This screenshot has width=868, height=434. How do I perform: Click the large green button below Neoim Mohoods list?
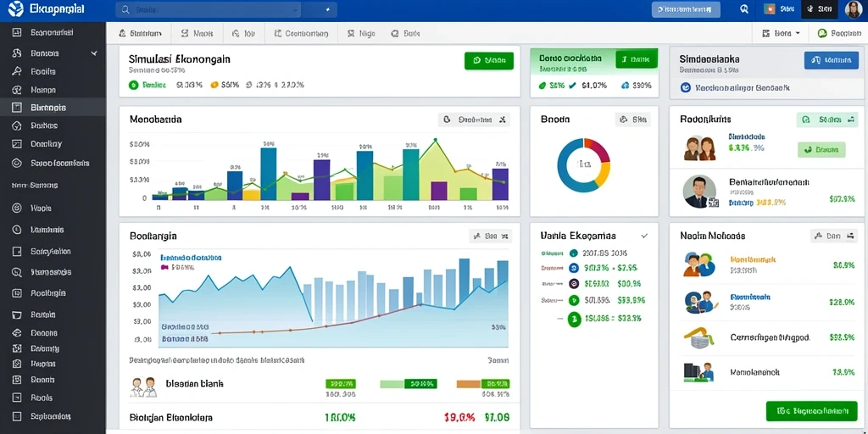811,411
